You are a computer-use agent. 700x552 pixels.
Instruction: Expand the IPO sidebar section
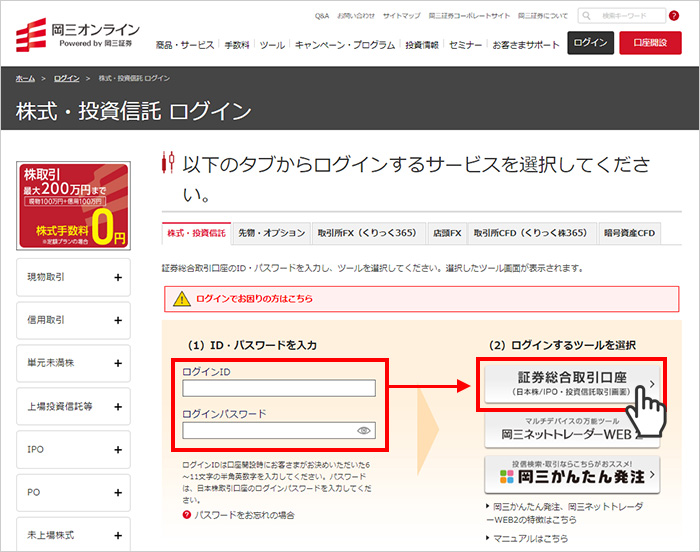pyautogui.click(x=73, y=449)
